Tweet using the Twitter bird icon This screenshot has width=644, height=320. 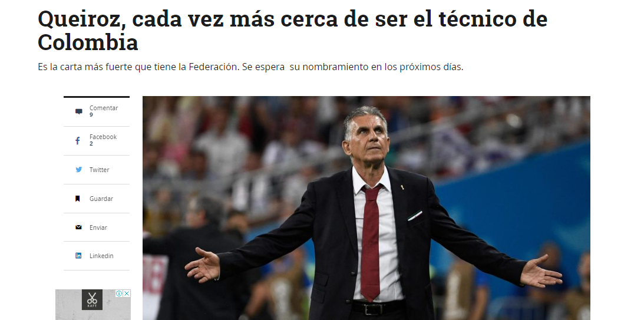(78, 169)
